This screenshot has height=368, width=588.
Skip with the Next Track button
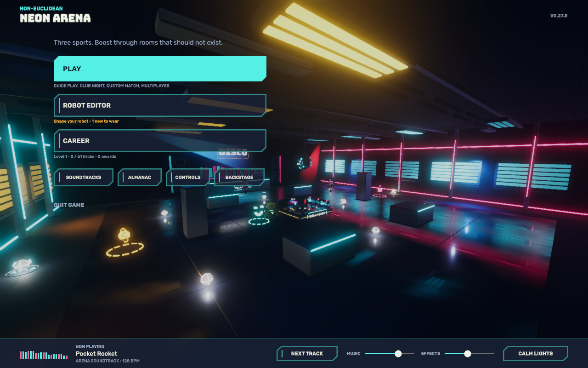click(x=307, y=353)
